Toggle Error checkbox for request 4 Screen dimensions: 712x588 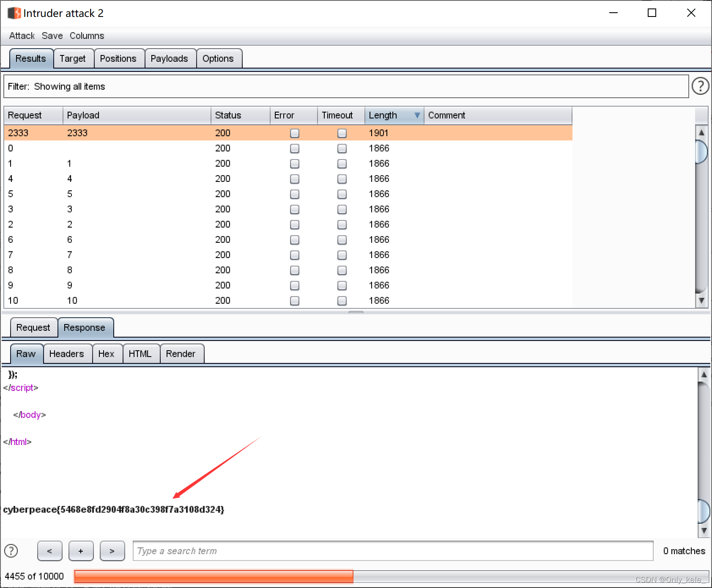[x=295, y=179]
